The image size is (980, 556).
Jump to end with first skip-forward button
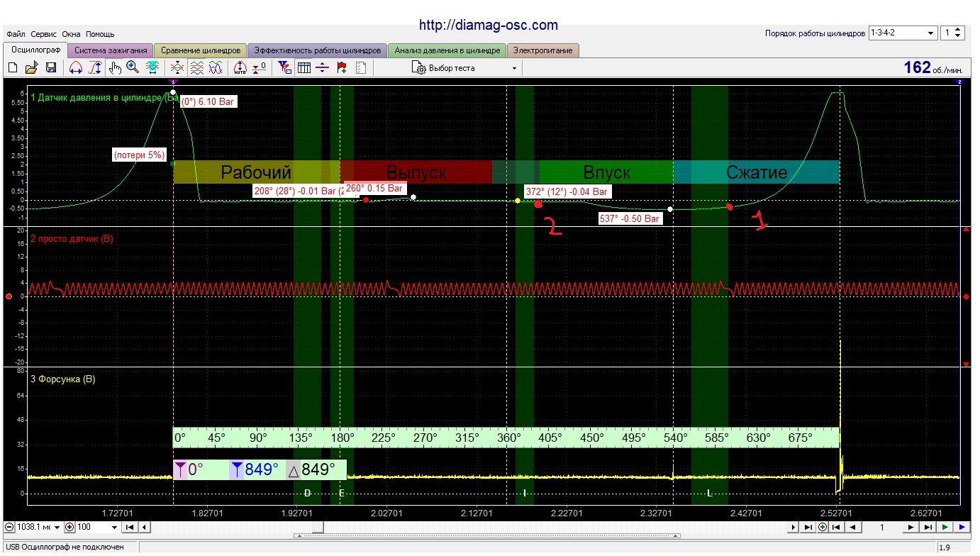[x=808, y=527]
